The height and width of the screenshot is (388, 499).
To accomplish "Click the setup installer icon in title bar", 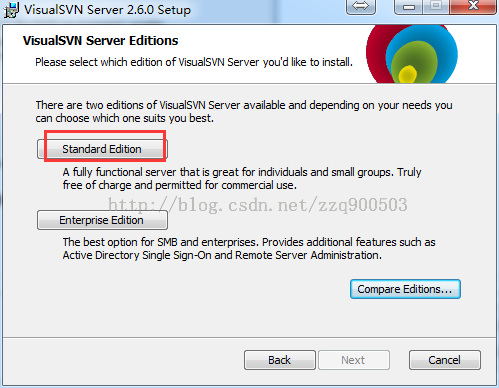I will 11,10.
